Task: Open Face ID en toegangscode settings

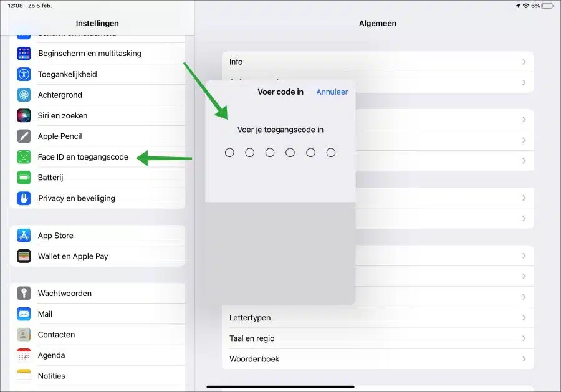Action: pyautogui.click(x=97, y=156)
